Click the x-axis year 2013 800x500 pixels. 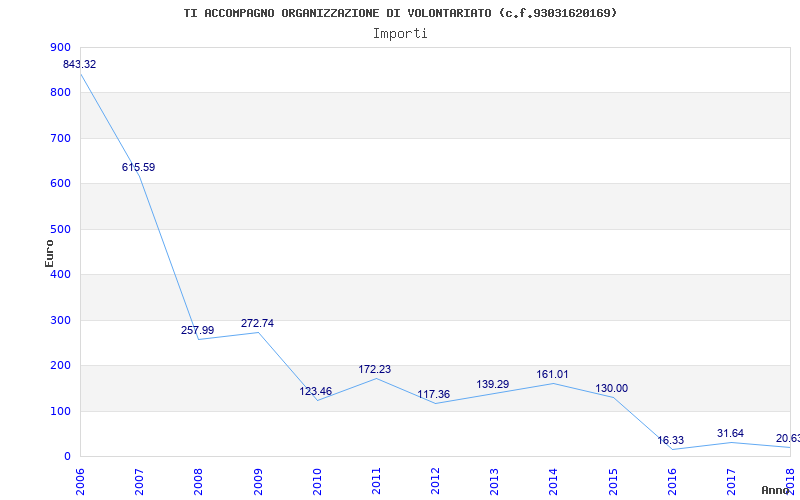494,482
